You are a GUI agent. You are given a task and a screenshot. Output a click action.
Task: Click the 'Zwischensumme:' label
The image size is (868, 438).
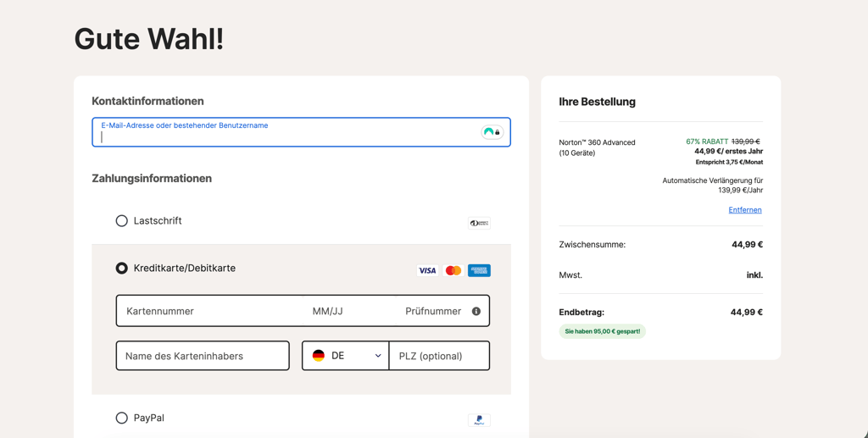click(x=593, y=245)
